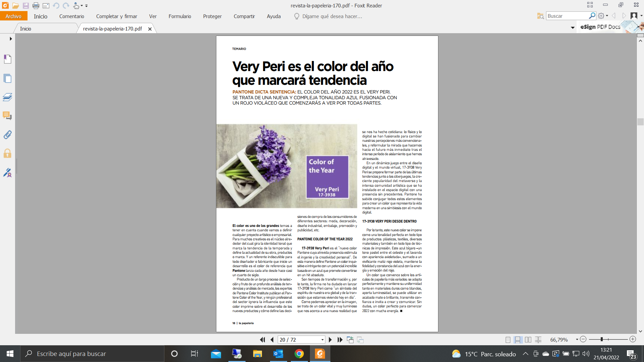Open the bookmarks panel in the sidebar

pos(7,59)
